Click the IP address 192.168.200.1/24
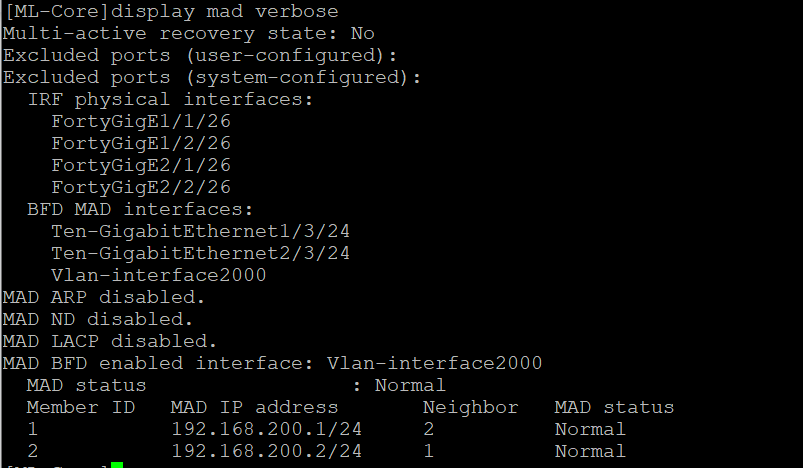Screen dimensions: 803x468 (x=266, y=429)
